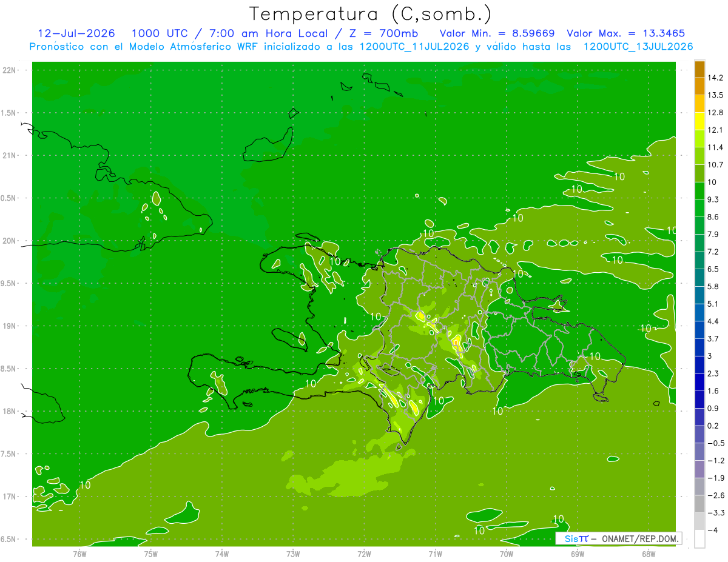The image size is (728, 562).
Task: Click the "-0.5" colorbar value
Action: point(715,443)
